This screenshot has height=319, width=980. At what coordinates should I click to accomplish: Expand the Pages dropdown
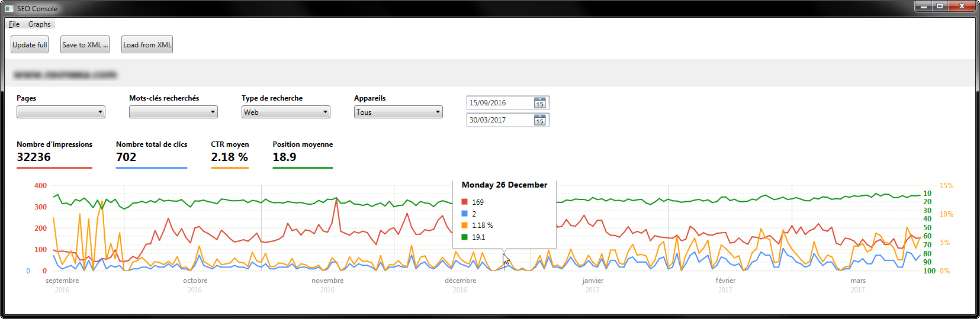(61, 112)
